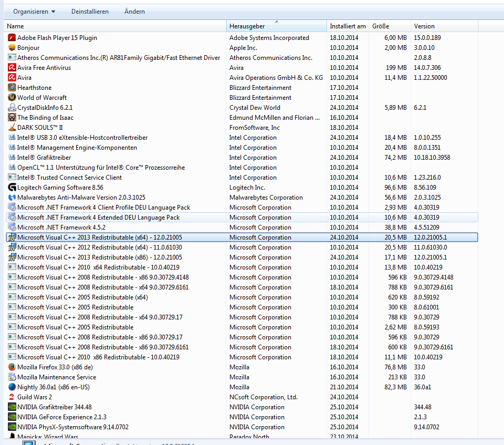Select Visual C++ 2008 Redistributable x64 9.0.30729.17
The height and width of the screenshot is (445, 504).
click(x=242, y=317)
